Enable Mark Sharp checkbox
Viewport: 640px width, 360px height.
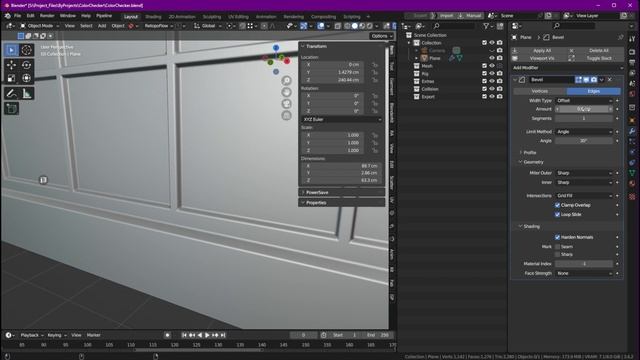[557, 254]
